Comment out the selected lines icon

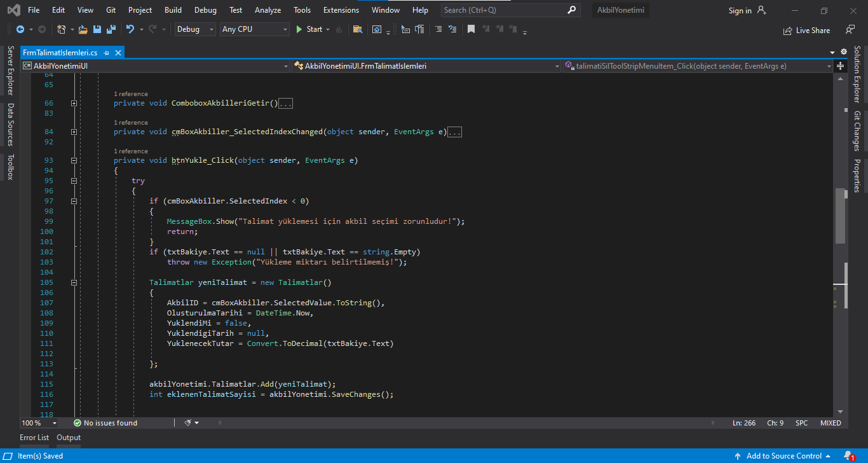coord(438,29)
